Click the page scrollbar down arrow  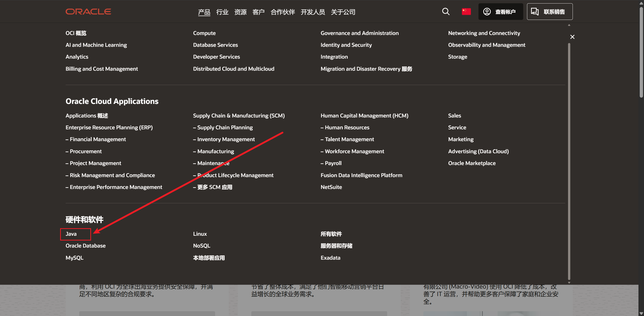pyautogui.click(x=641, y=313)
